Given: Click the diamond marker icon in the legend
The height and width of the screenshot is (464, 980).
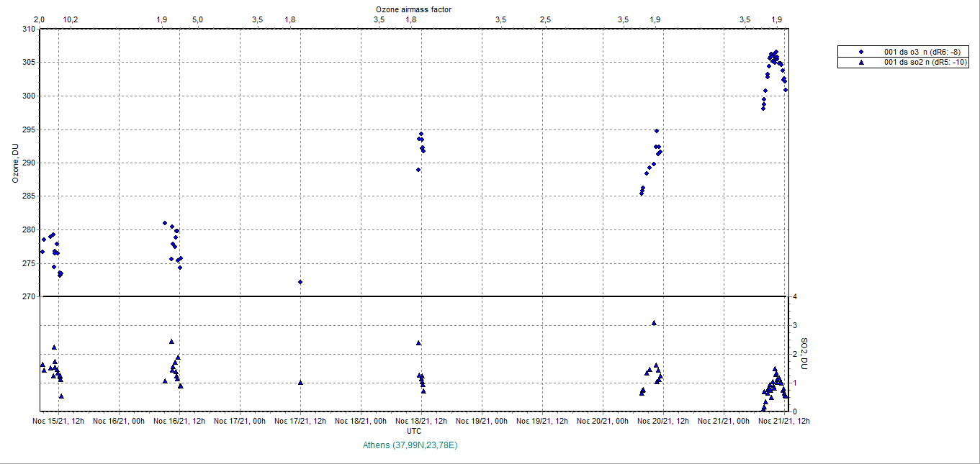Looking at the screenshot, I should pyautogui.click(x=860, y=53).
